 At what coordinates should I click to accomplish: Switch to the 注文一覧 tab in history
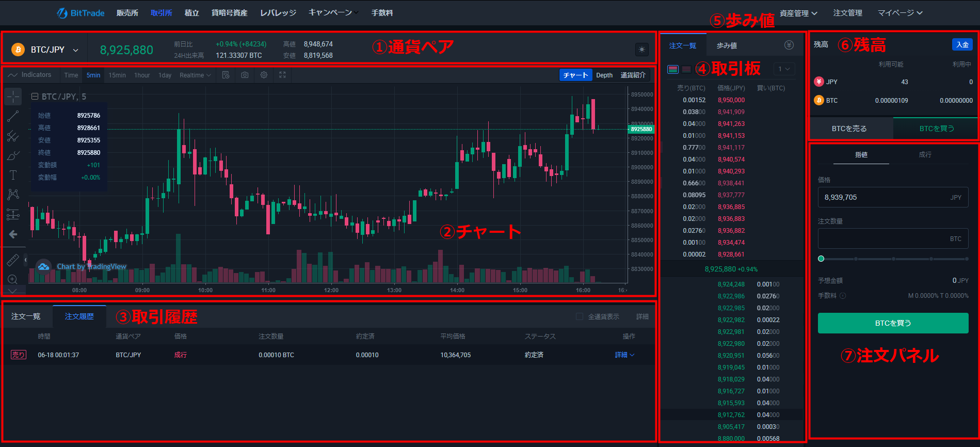[x=26, y=316]
